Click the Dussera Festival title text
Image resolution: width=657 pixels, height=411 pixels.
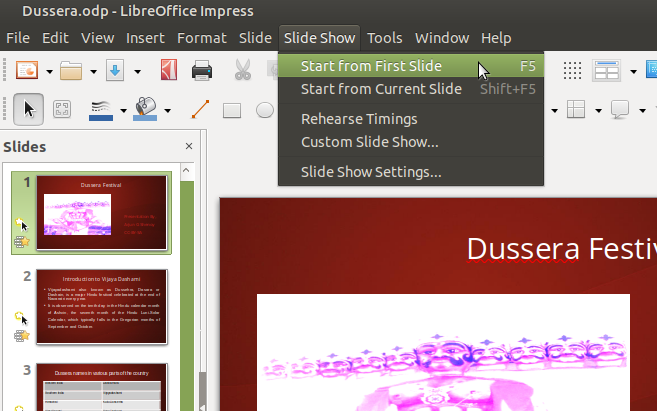click(x=561, y=248)
